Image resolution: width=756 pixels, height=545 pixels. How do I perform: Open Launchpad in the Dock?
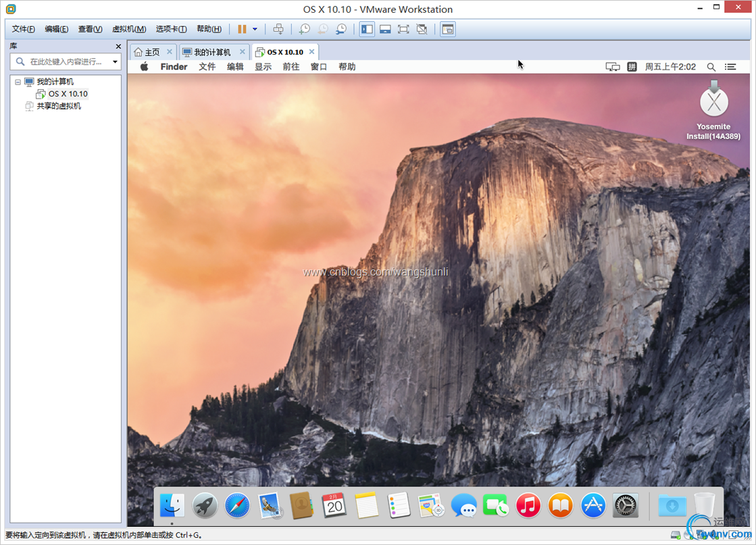(x=205, y=505)
